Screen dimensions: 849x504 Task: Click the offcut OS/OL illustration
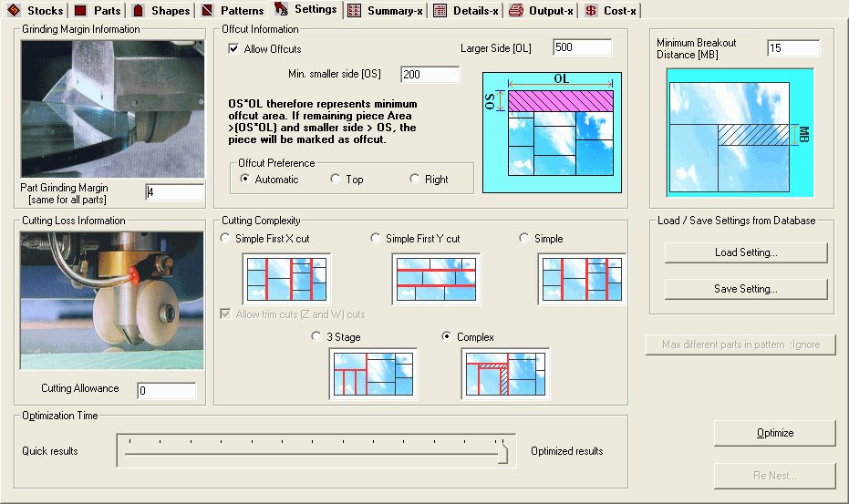pyautogui.click(x=552, y=132)
